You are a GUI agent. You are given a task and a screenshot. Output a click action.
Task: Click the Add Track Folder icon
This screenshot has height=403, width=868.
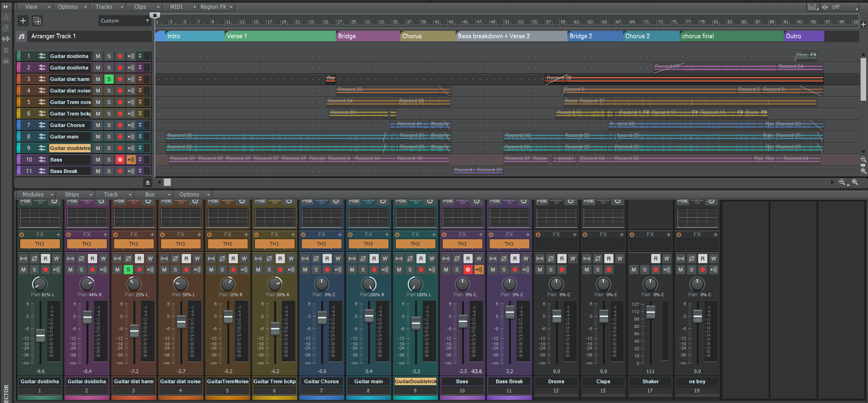click(37, 21)
